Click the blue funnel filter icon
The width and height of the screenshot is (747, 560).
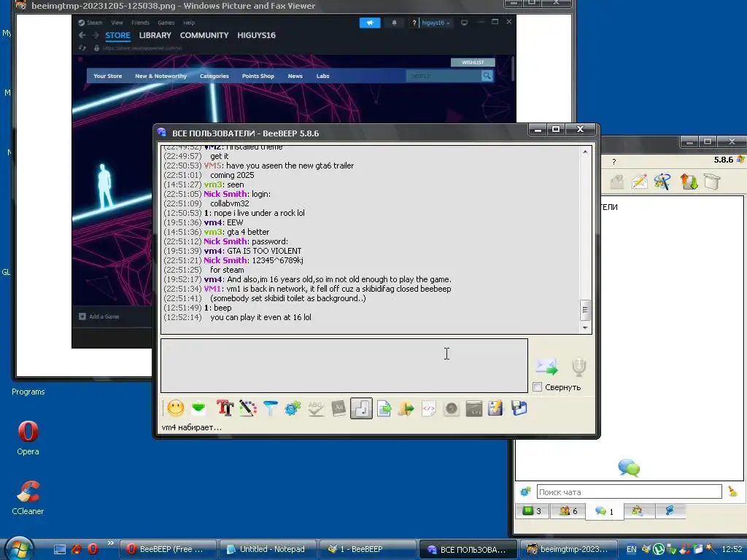(270, 408)
